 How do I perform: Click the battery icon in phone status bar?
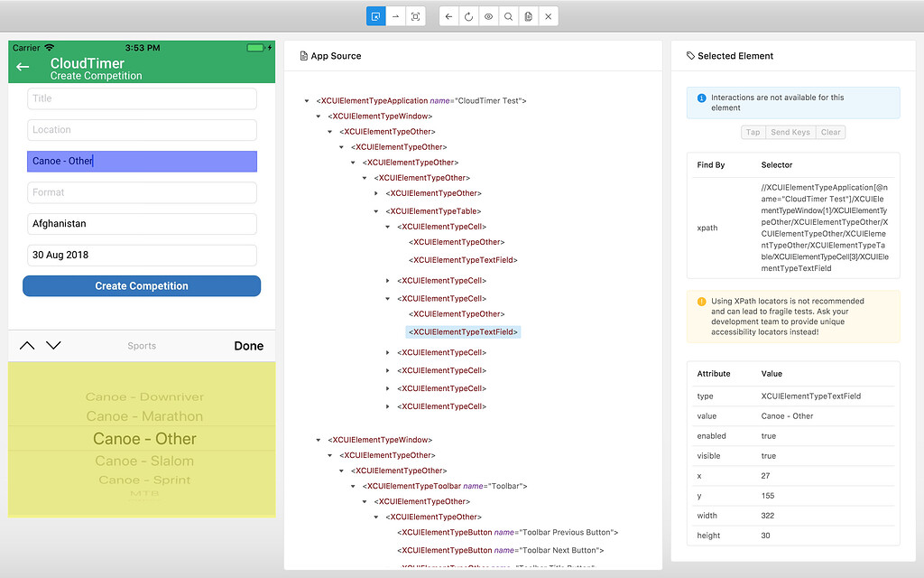click(255, 48)
